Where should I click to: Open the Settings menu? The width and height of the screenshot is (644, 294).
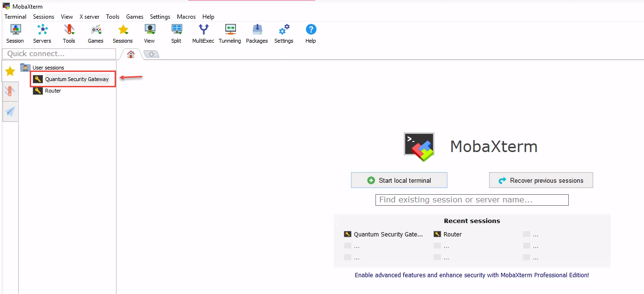click(x=160, y=17)
